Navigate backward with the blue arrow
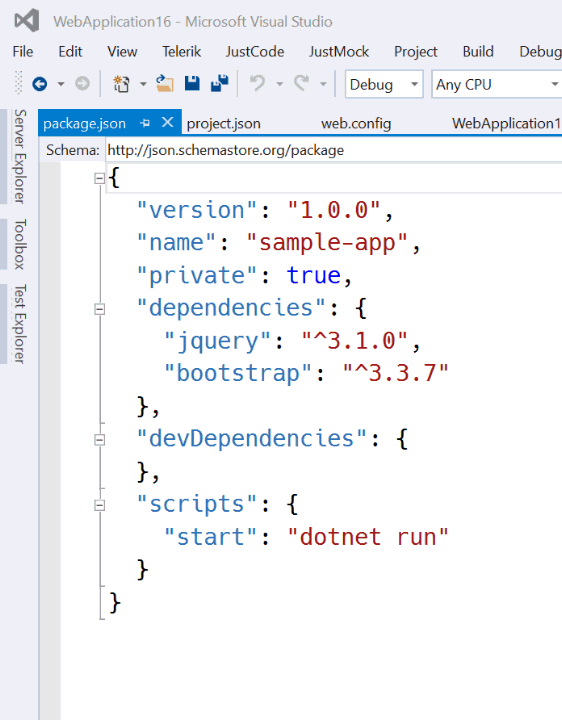The height and width of the screenshot is (720, 562). (39, 84)
